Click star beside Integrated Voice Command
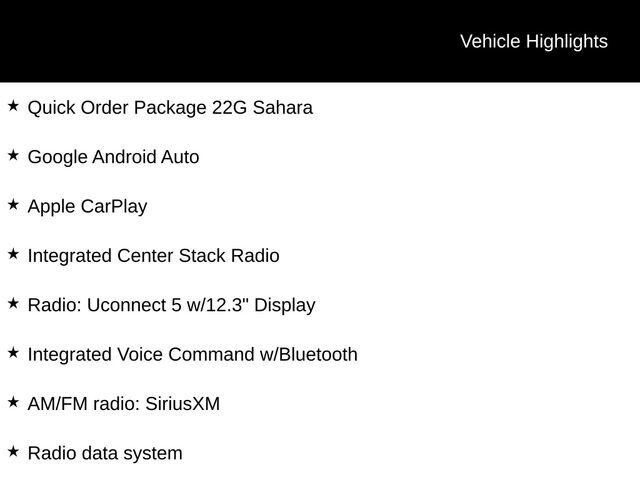Screen dimensions: 640x480 [x=13, y=353]
